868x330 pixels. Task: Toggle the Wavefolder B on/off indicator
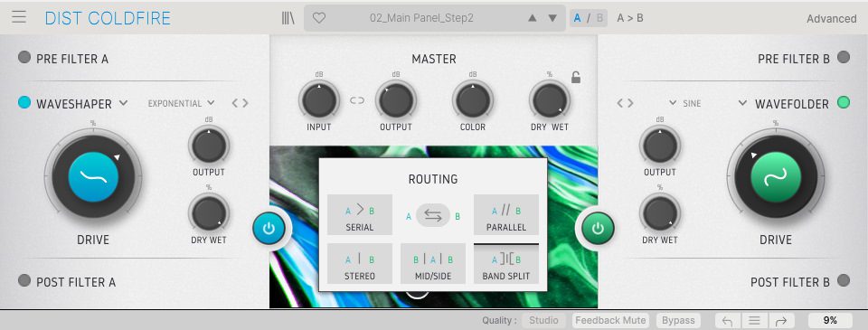click(843, 102)
